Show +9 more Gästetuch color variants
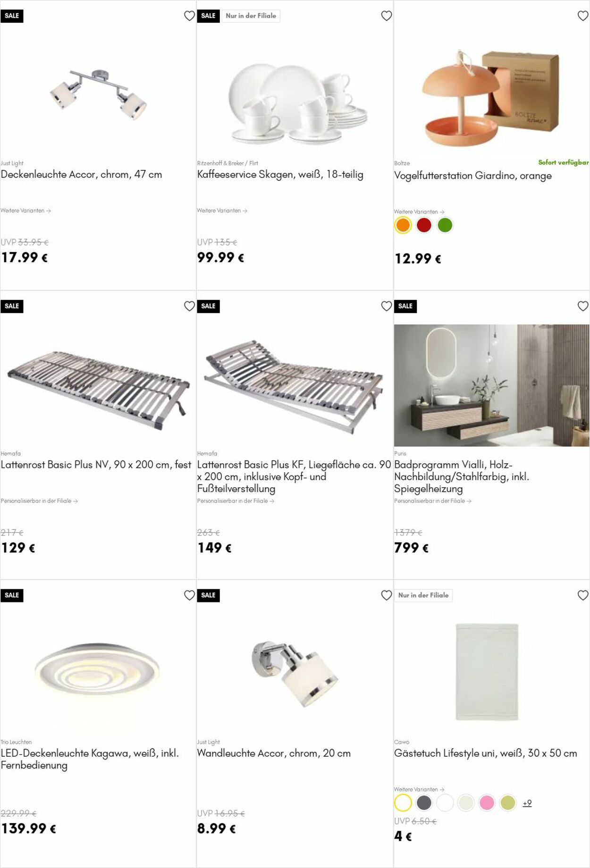The height and width of the screenshot is (868, 590). pyautogui.click(x=527, y=803)
